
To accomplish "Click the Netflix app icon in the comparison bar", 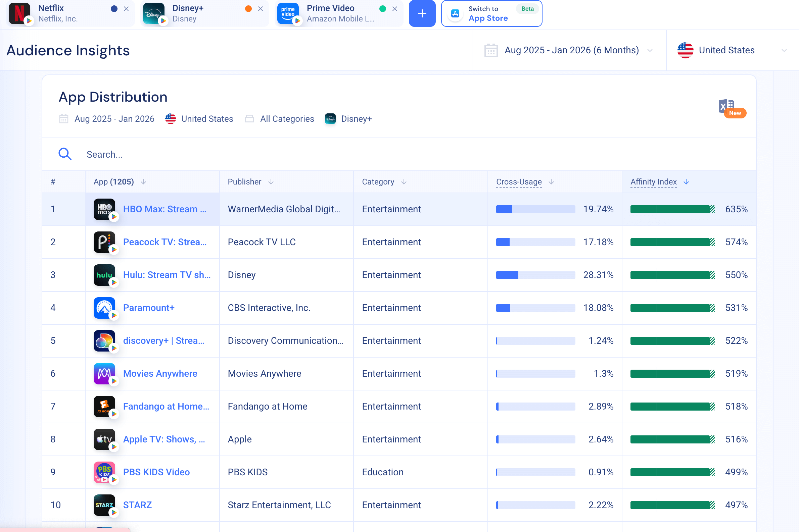I will click(19, 13).
